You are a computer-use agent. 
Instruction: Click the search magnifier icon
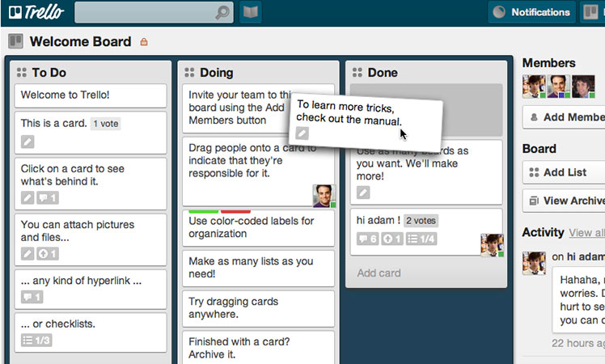click(x=222, y=12)
